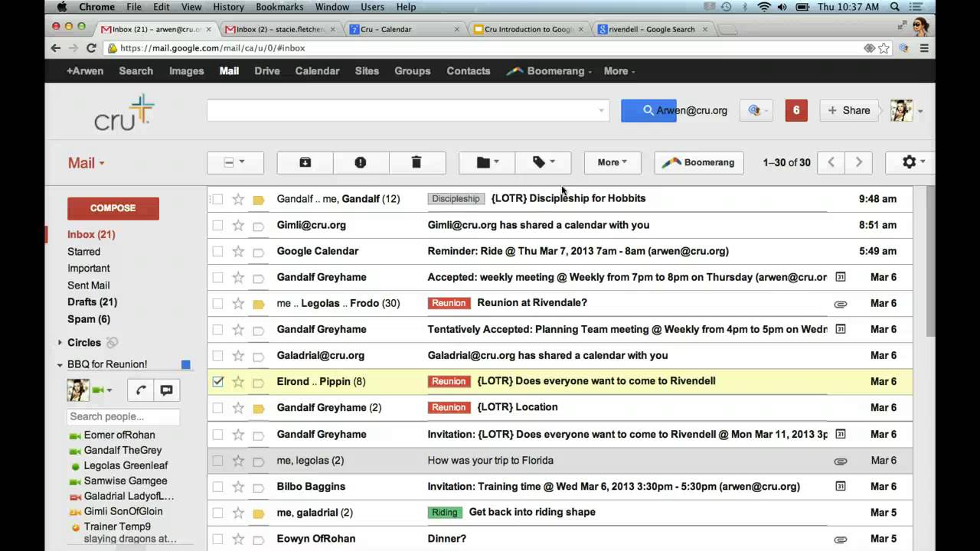Screen dimensions: 980x551
Task: Toggle importance marker on Reunion at Rivendale row
Action: tap(259, 304)
